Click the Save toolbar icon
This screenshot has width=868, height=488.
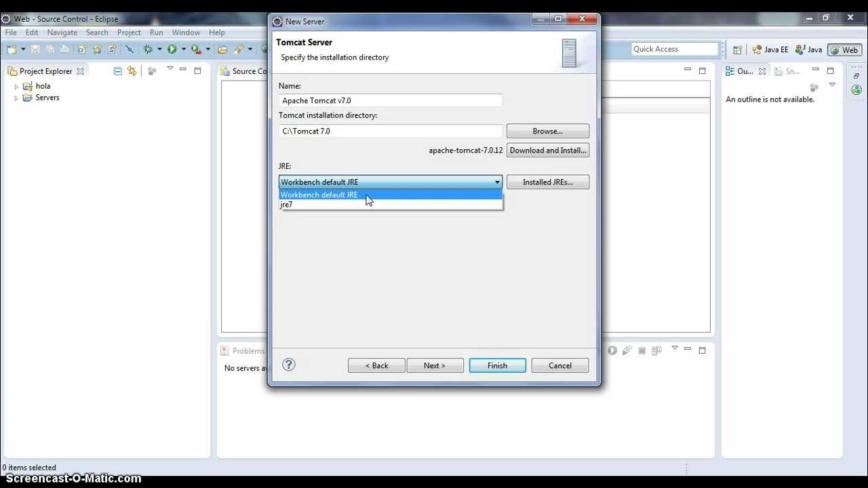coord(35,49)
